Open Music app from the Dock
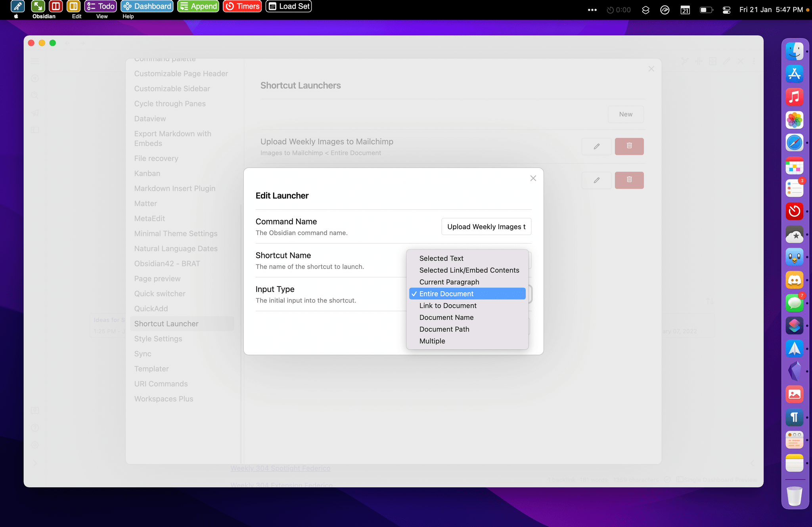 click(x=795, y=97)
